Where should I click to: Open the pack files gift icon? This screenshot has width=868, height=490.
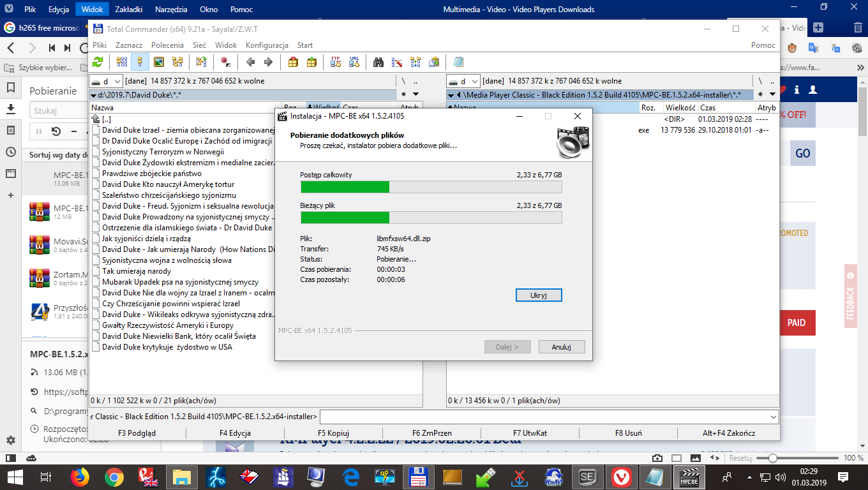tap(293, 62)
